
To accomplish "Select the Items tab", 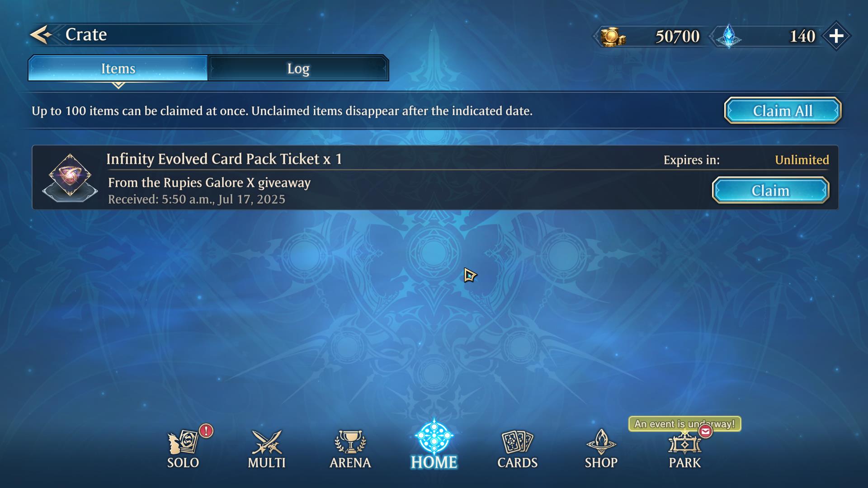I will click(118, 68).
